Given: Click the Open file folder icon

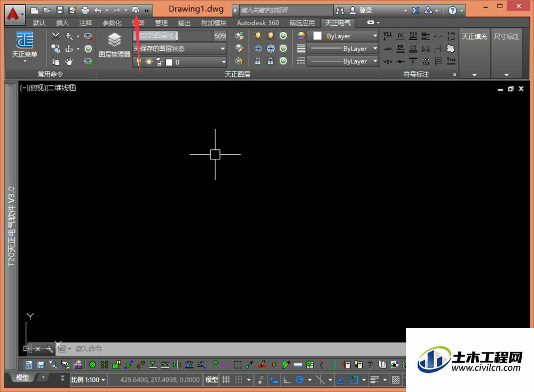Looking at the screenshot, I should 47,10.
